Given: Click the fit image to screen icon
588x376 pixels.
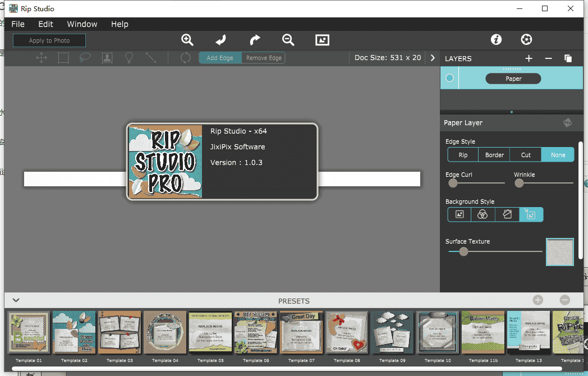Looking at the screenshot, I should click(322, 40).
